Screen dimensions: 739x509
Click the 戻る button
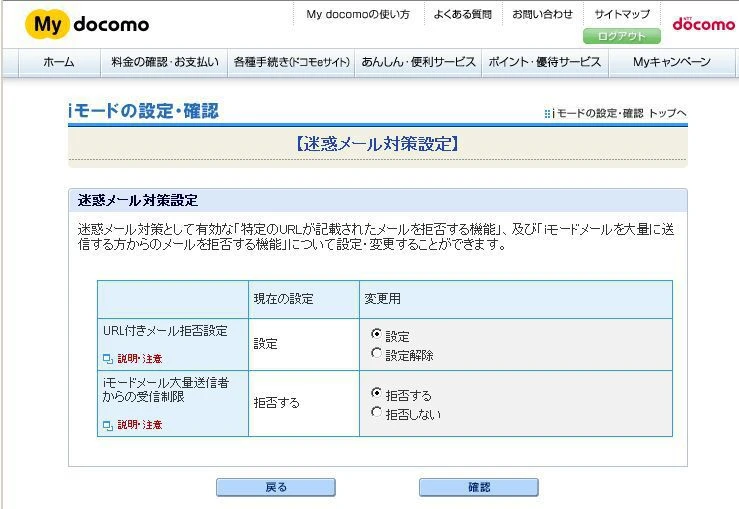point(276,487)
